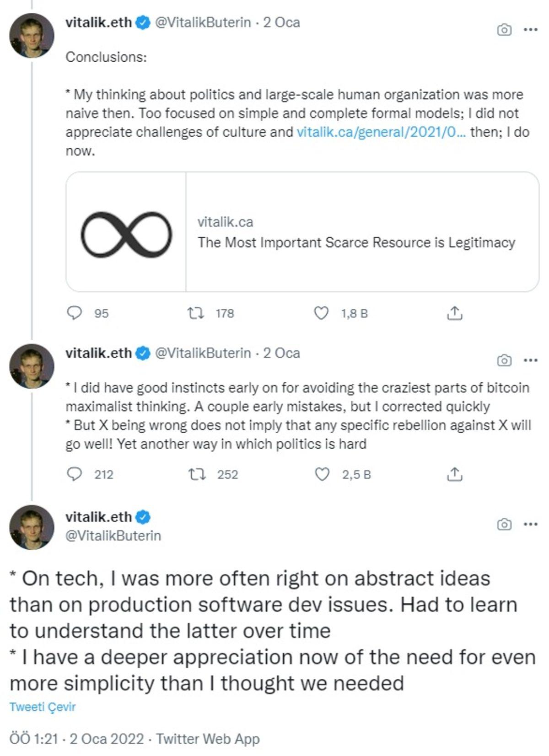
Task: Open more options on bitcoin maximalist tweet
Action: [x=530, y=360]
